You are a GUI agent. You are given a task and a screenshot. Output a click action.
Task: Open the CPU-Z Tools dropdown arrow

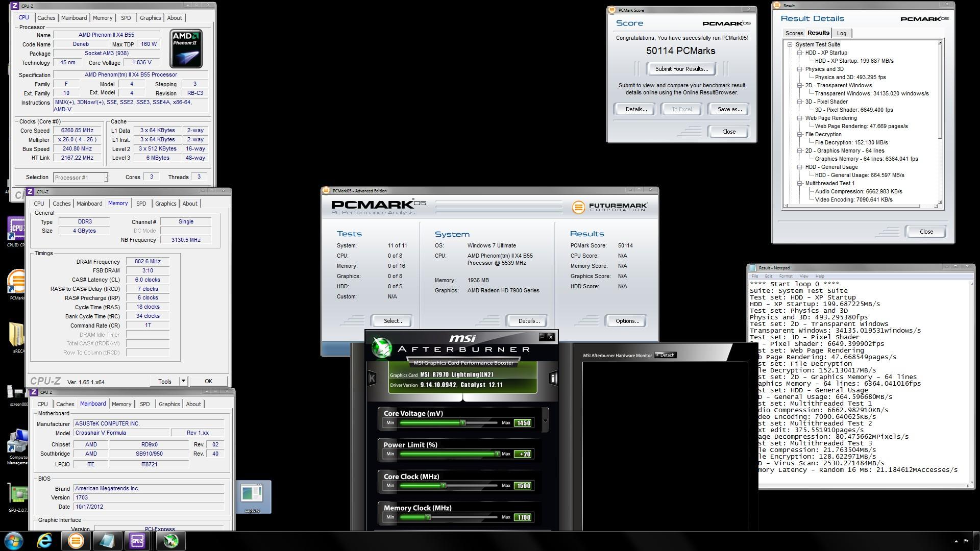click(183, 381)
